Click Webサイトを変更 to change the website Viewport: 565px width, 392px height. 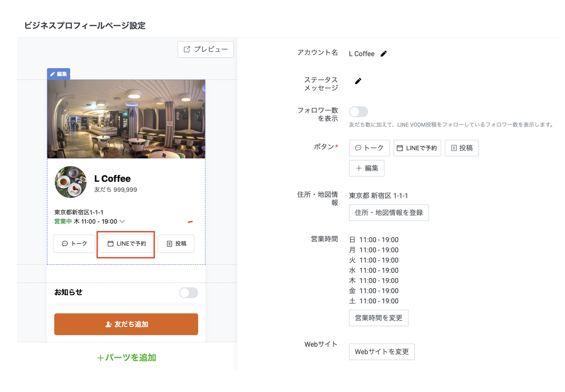pyautogui.click(x=382, y=352)
